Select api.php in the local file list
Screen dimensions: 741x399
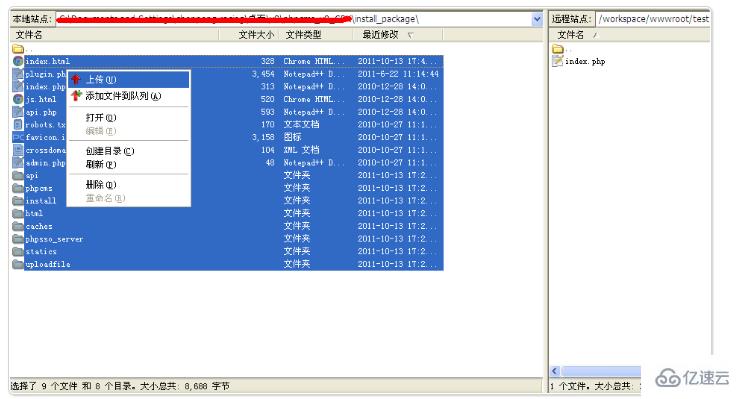tap(41, 112)
